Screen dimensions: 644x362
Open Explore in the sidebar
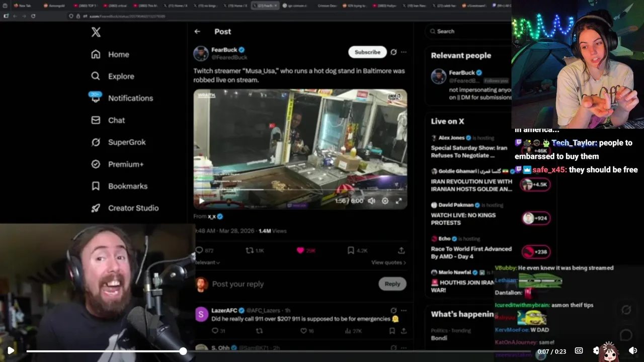click(x=112, y=76)
